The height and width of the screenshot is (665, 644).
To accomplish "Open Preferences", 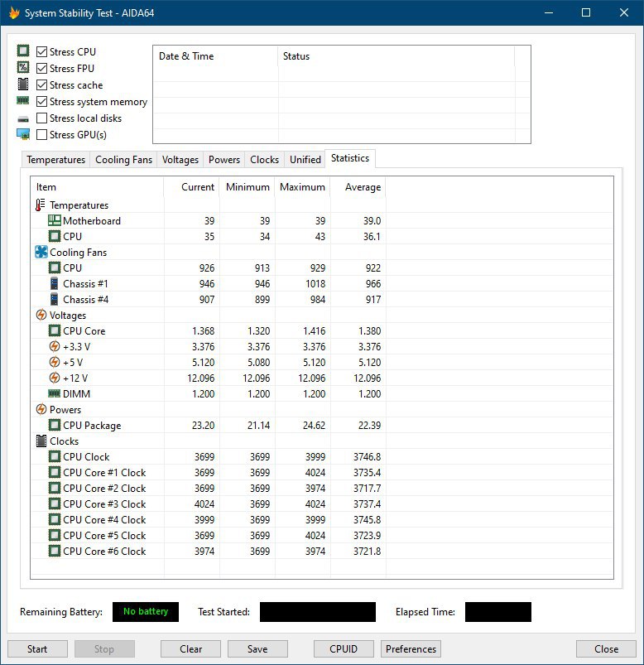I will pyautogui.click(x=411, y=649).
